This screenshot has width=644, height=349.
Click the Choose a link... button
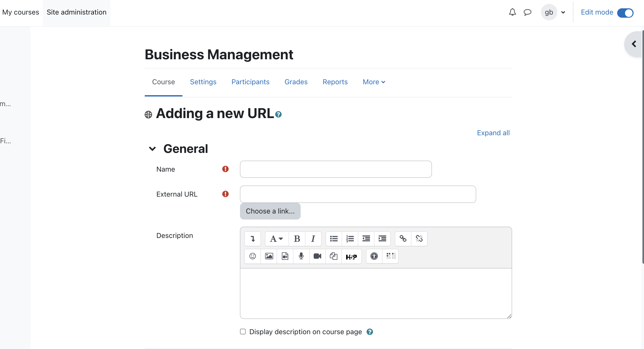[270, 211]
